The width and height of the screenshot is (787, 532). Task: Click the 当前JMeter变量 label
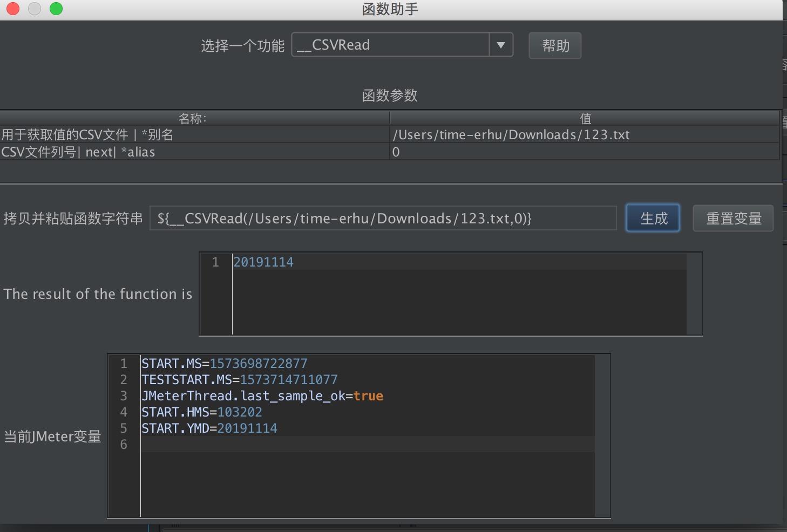tap(53, 436)
